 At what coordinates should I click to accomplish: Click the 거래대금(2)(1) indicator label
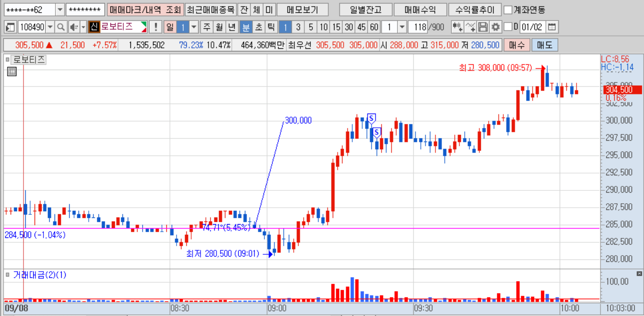tap(39, 275)
